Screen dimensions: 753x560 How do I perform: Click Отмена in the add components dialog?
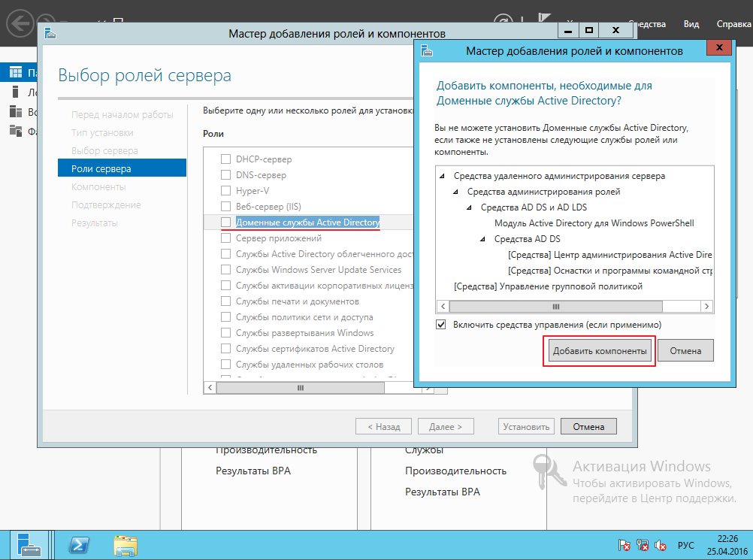point(685,351)
